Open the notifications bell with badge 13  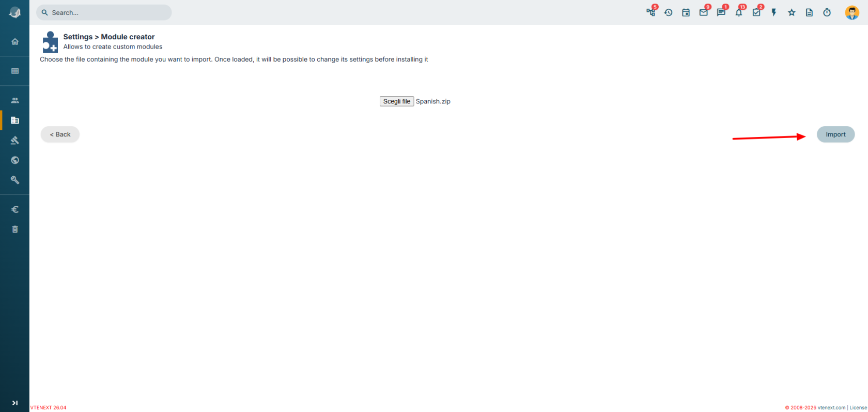click(739, 12)
